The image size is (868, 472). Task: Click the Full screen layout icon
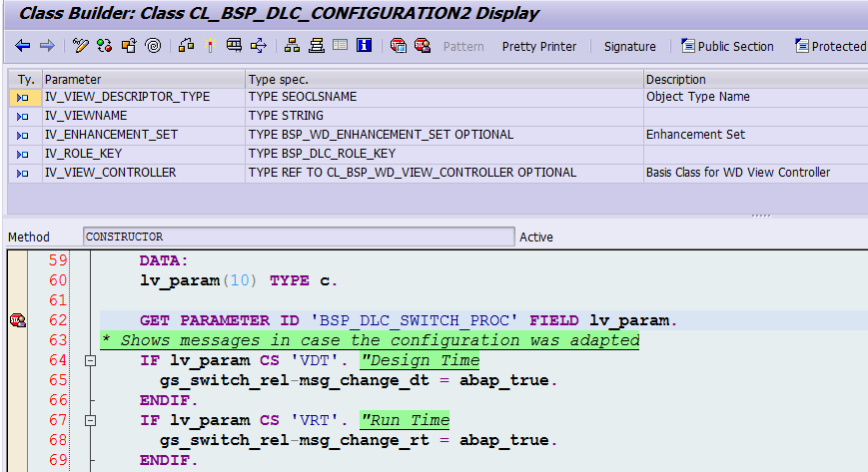[341, 45]
